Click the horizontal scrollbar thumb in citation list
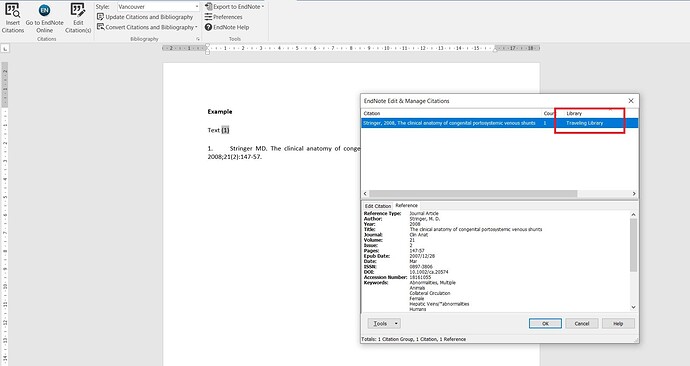 coord(473,194)
